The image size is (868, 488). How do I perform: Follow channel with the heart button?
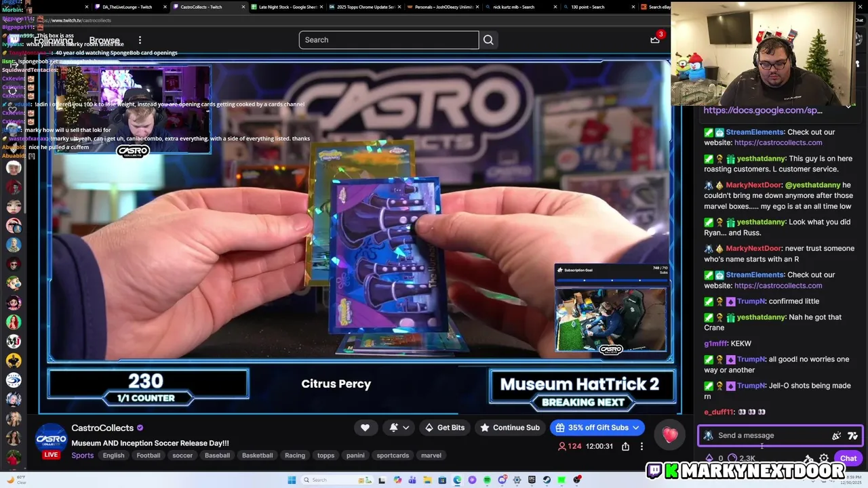(x=365, y=428)
